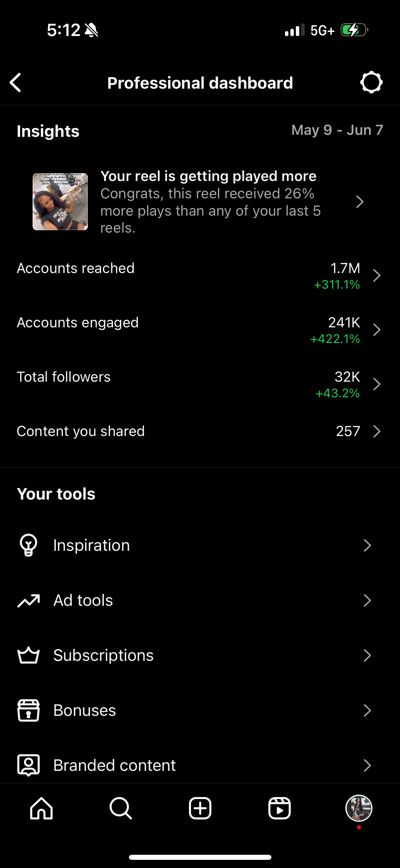
Task: Expand Total followers chevron
Action: [377, 384]
